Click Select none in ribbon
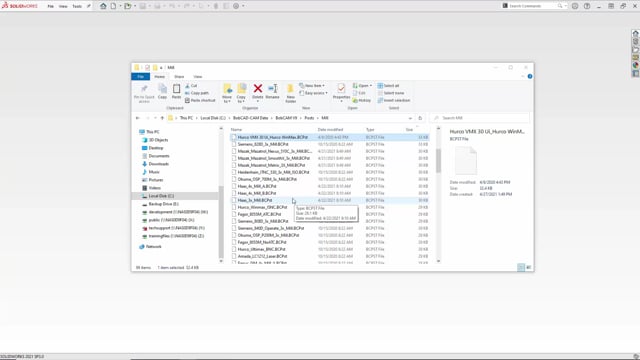 pyautogui.click(x=391, y=93)
